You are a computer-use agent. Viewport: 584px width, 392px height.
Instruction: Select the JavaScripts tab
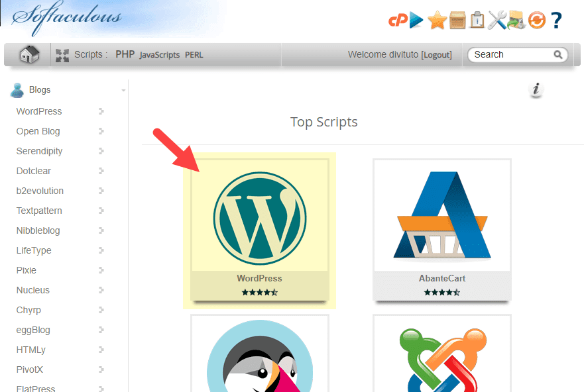(159, 55)
